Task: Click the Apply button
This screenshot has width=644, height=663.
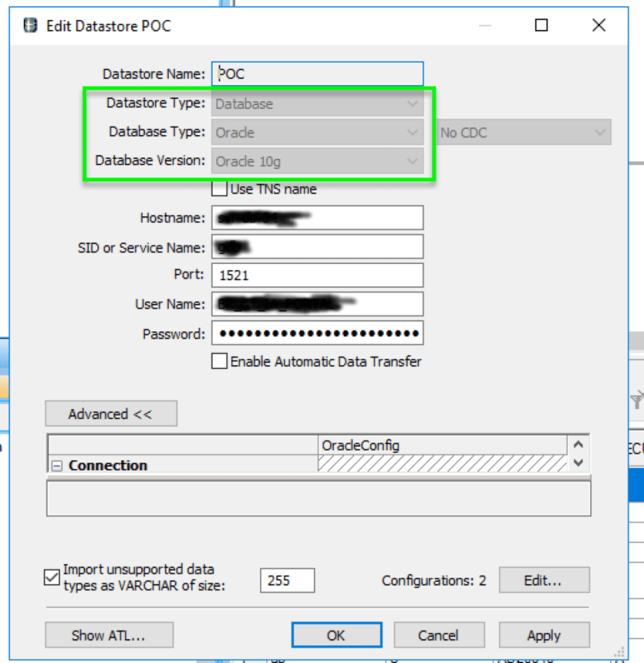Action: (x=543, y=635)
